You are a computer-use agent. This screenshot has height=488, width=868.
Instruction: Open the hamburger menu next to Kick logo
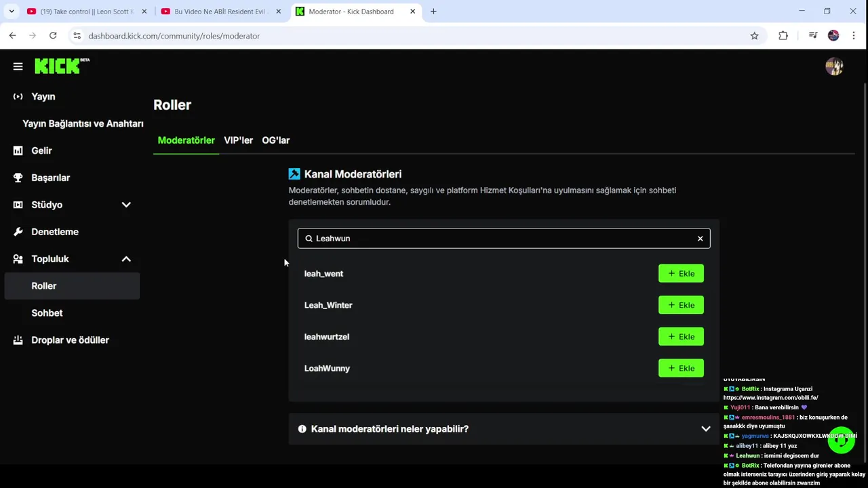(x=18, y=66)
